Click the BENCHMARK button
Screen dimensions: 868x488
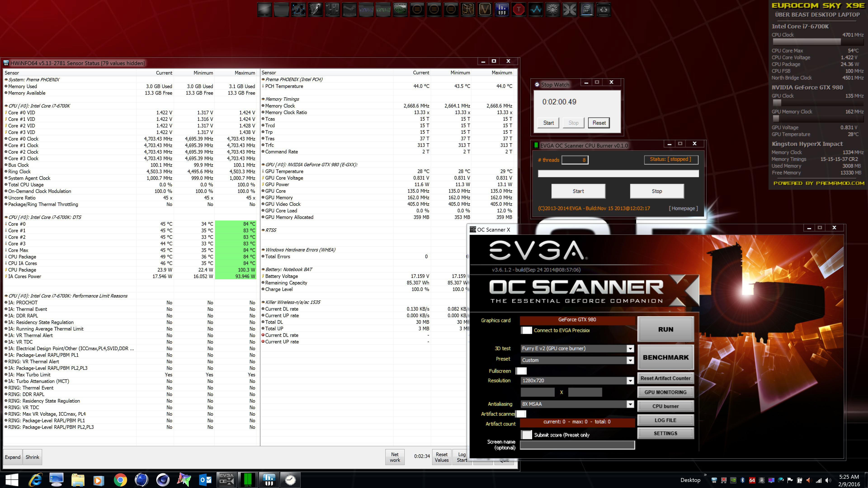click(x=665, y=357)
